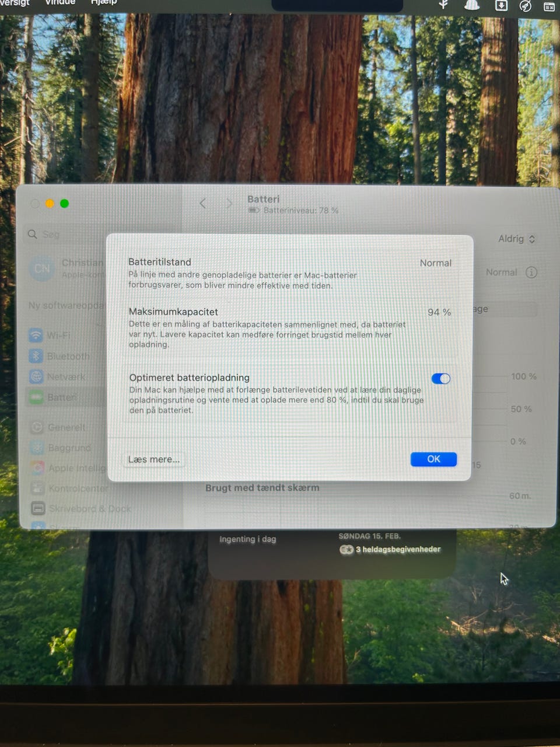The image size is (560, 747).
Task: Click the Søg search field
Action: point(102,234)
